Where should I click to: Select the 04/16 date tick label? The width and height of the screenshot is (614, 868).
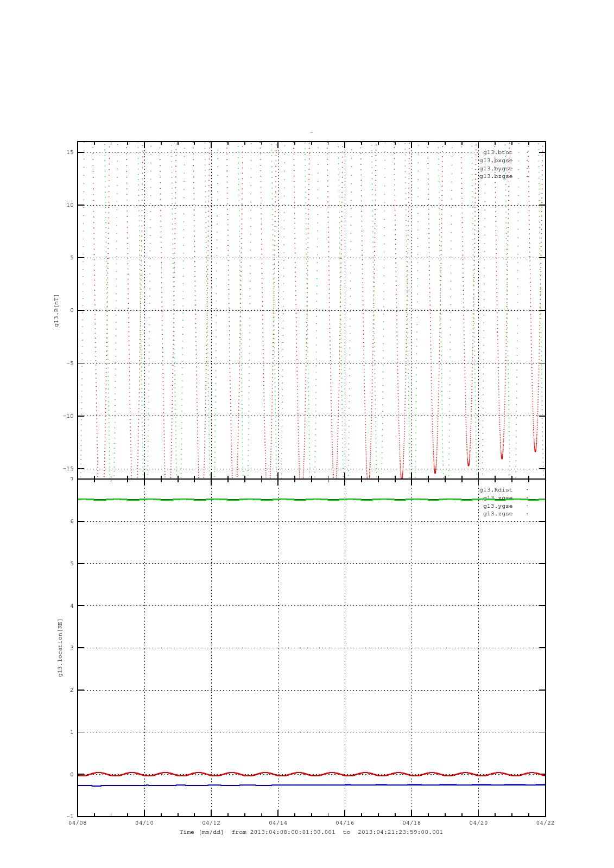pyautogui.click(x=345, y=823)
